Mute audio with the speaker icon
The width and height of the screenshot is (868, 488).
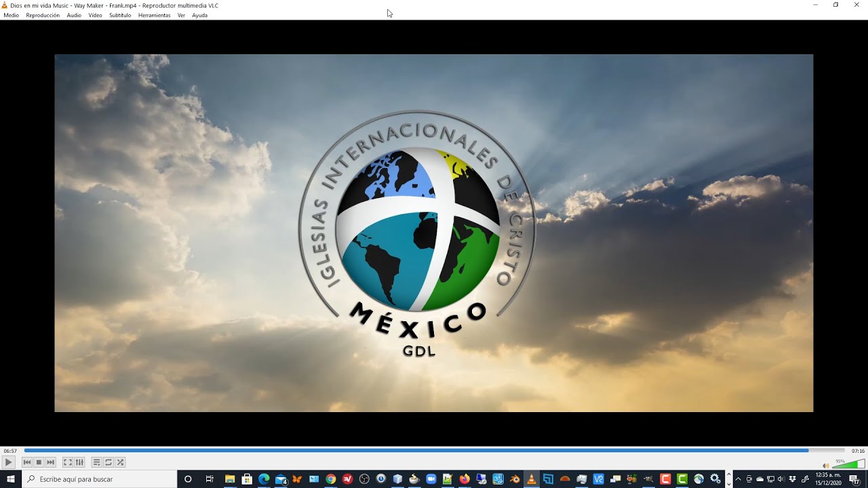tap(825, 465)
